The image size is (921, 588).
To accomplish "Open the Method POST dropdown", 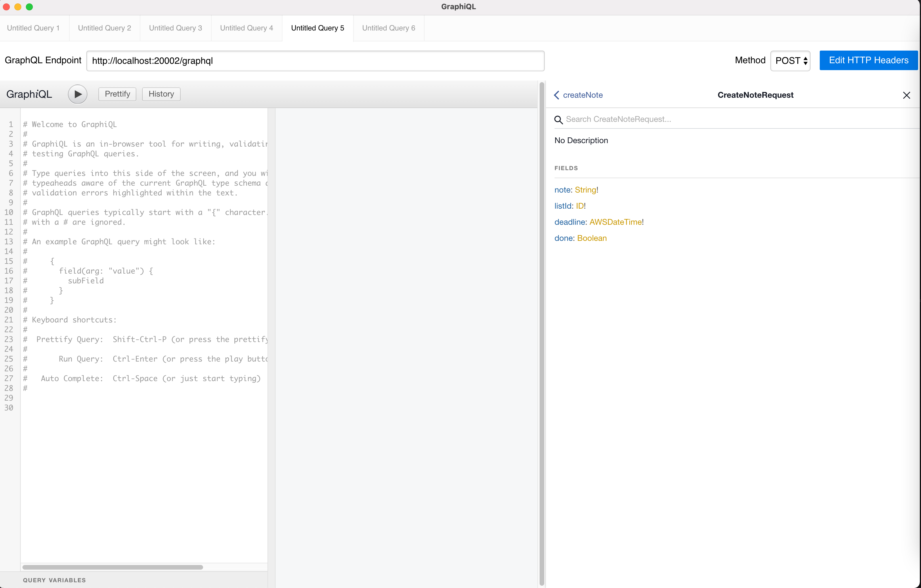I will click(790, 61).
